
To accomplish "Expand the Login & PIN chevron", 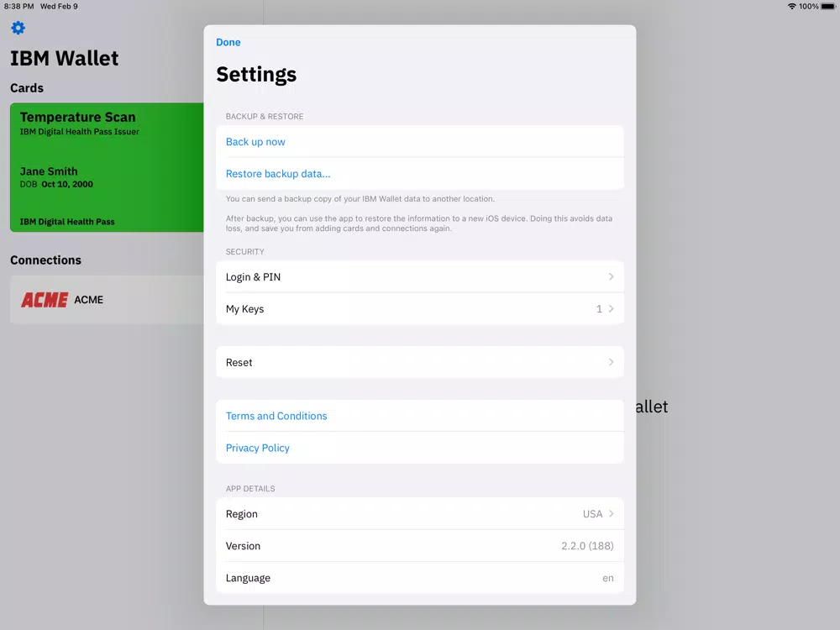I will (611, 277).
